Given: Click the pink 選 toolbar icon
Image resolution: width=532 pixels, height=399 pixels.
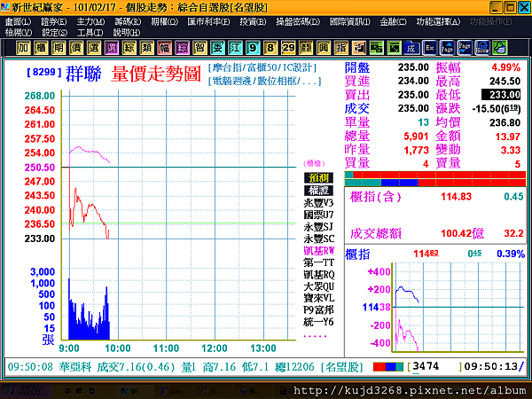Looking at the screenshot, I should click(112, 48).
